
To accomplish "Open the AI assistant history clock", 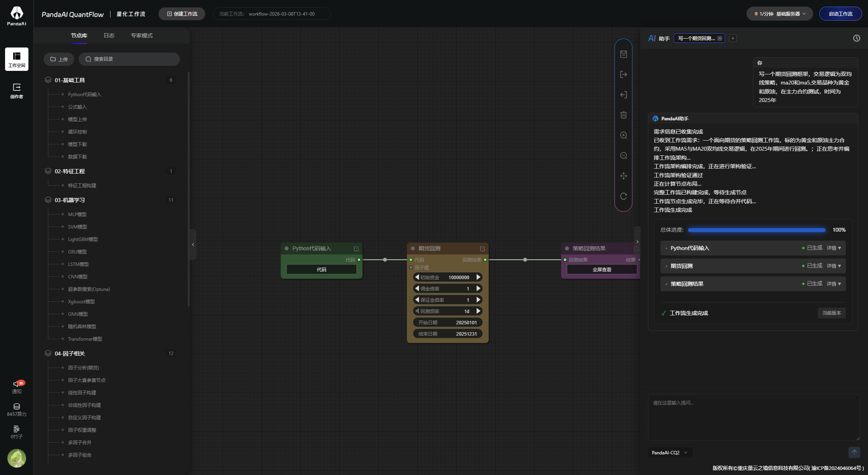I will 856,38.
